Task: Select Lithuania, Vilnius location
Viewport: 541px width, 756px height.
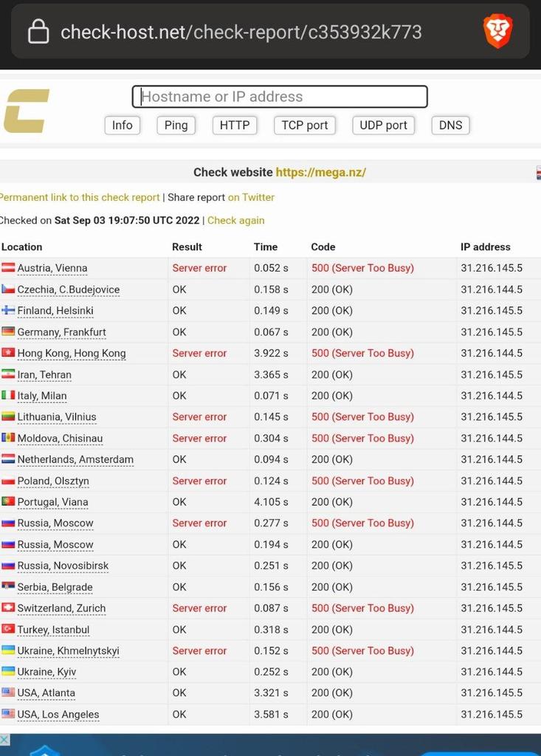Action: (x=57, y=417)
